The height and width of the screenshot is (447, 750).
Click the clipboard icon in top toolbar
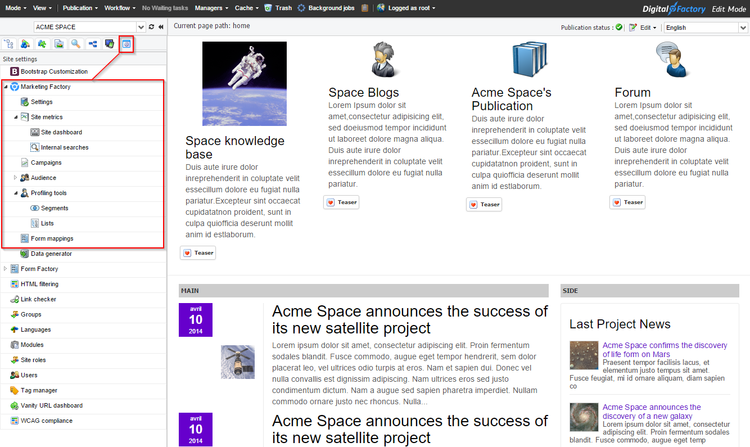coord(365,8)
